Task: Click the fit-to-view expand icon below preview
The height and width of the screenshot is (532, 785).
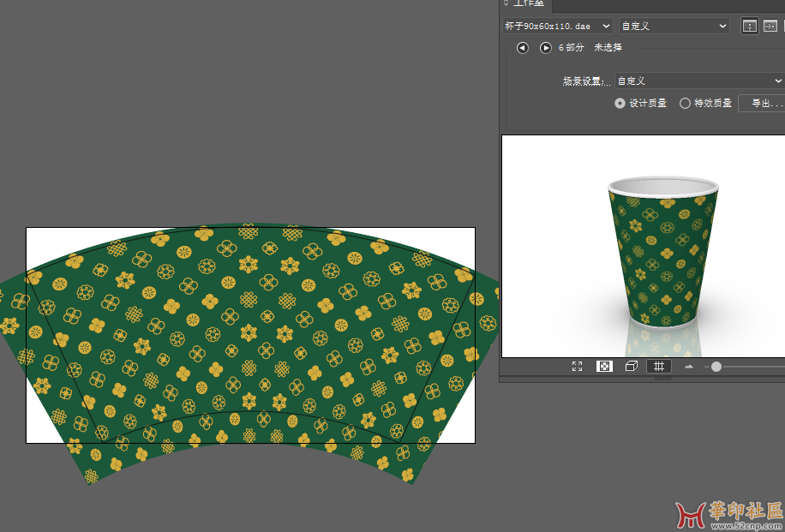Action: pyautogui.click(x=578, y=366)
